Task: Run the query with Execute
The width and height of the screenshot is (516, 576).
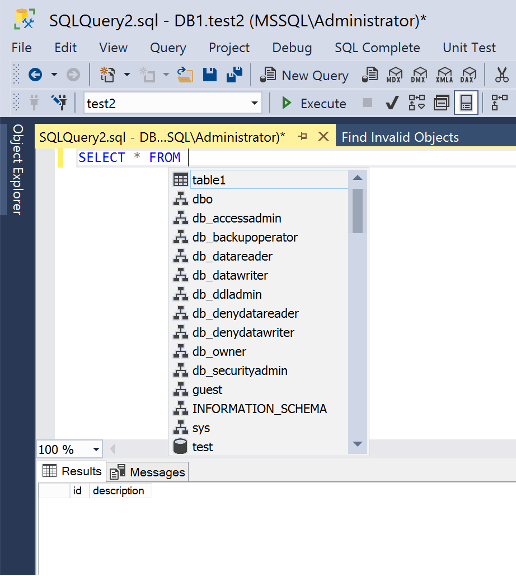Action: 314,103
